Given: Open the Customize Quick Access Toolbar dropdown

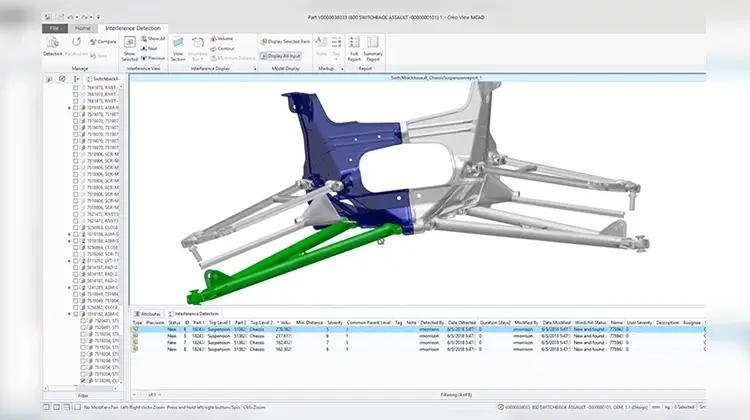Looking at the screenshot, I should click(x=99, y=17).
